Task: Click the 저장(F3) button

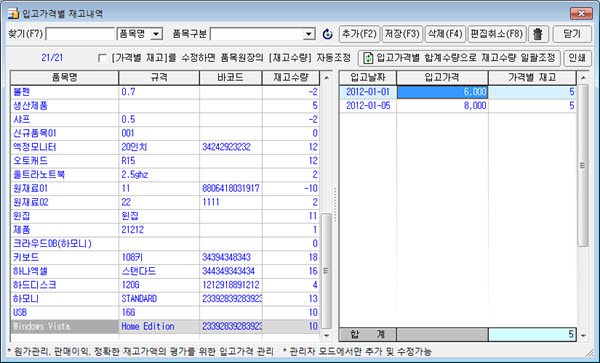Action: 402,34
